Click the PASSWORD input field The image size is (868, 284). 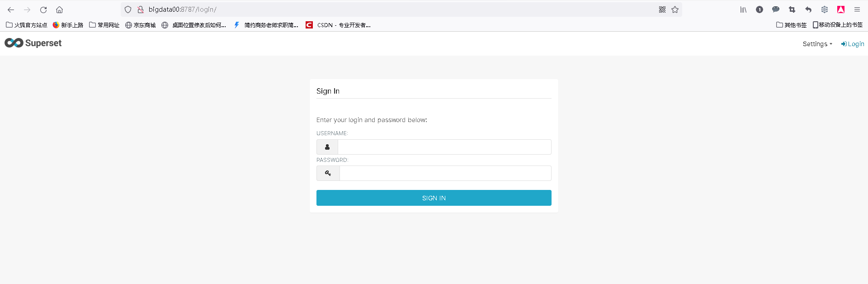click(445, 173)
